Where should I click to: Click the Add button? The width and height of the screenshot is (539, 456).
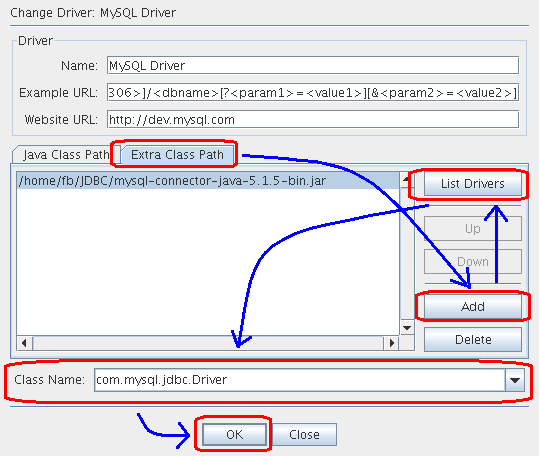473,307
